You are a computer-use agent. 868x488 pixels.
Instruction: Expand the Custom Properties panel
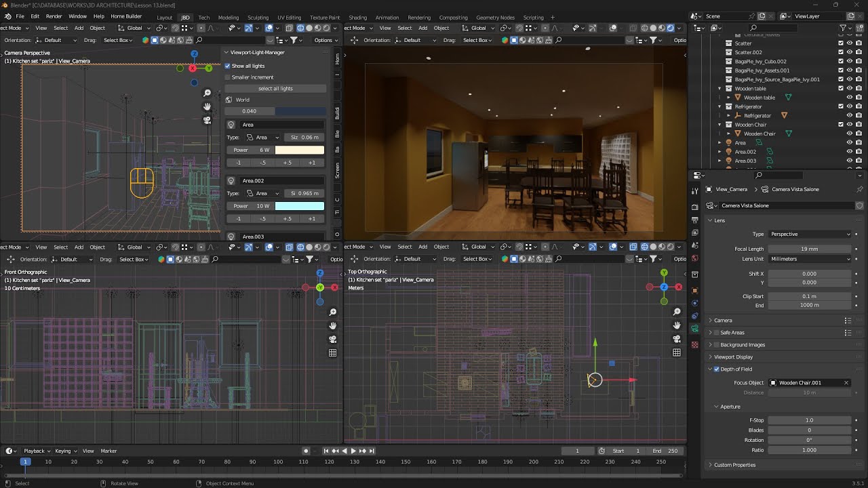pos(734,465)
